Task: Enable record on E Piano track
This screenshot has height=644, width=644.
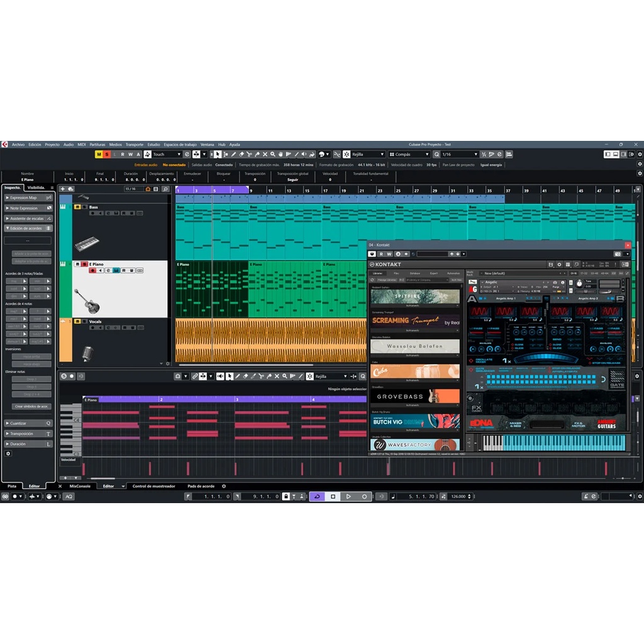Action: 92,270
